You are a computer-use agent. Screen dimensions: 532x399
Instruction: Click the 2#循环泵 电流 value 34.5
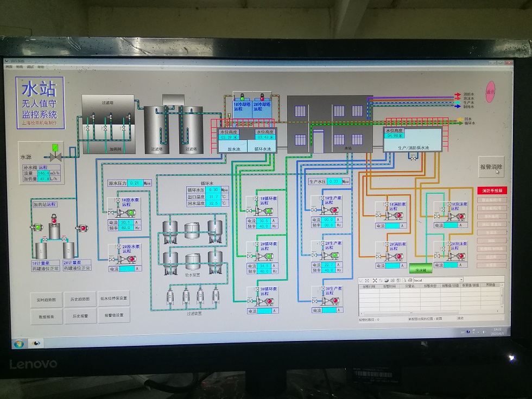click(264, 265)
